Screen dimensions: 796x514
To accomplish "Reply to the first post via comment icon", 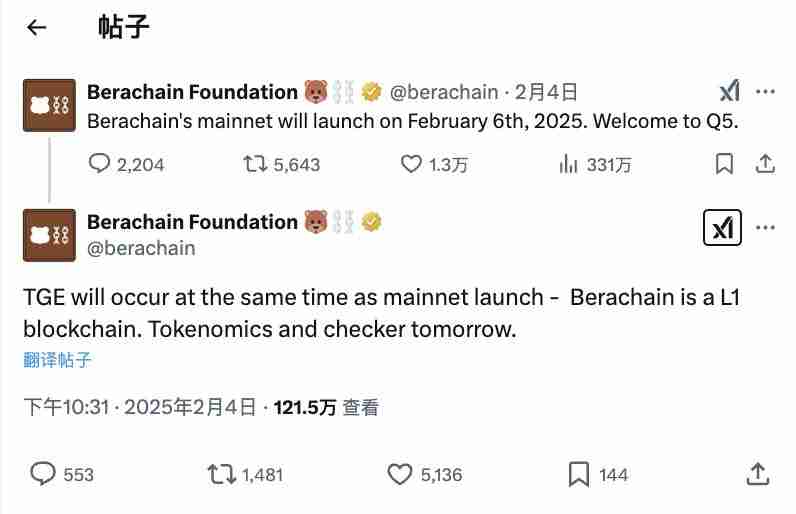I will (x=100, y=164).
